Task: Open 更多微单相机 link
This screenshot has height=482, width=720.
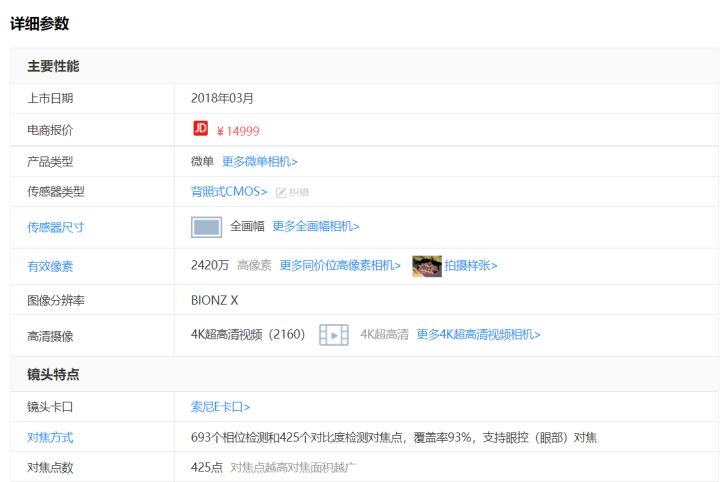Action: tap(260, 162)
